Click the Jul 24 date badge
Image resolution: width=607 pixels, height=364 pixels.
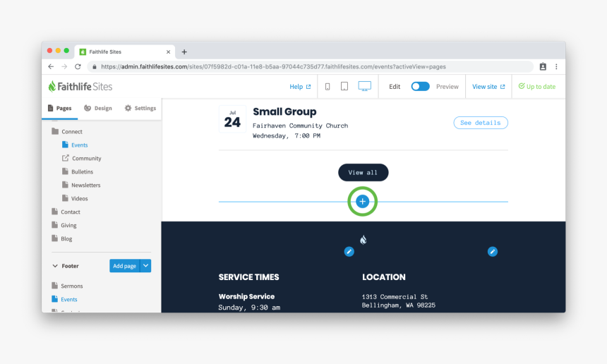pyautogui.click(x=232, y=119)
